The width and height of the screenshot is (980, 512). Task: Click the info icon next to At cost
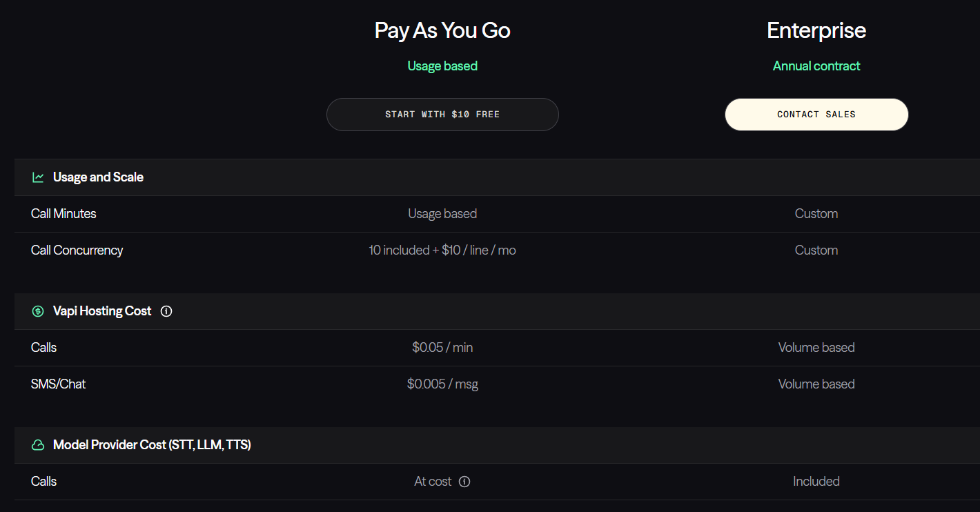(x=464, y=482)
